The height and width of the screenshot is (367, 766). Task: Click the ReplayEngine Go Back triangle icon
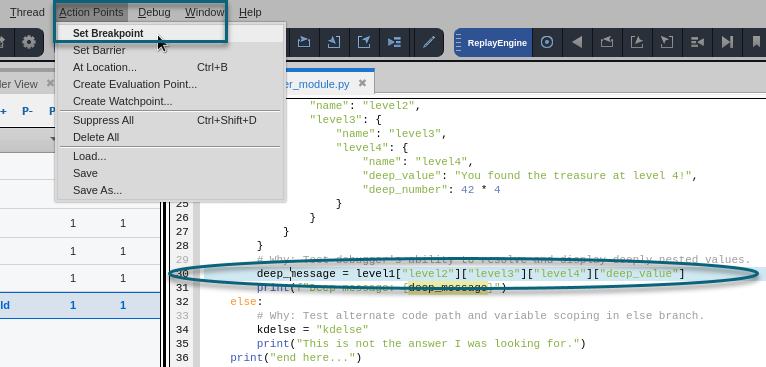(x=577, y=43)
